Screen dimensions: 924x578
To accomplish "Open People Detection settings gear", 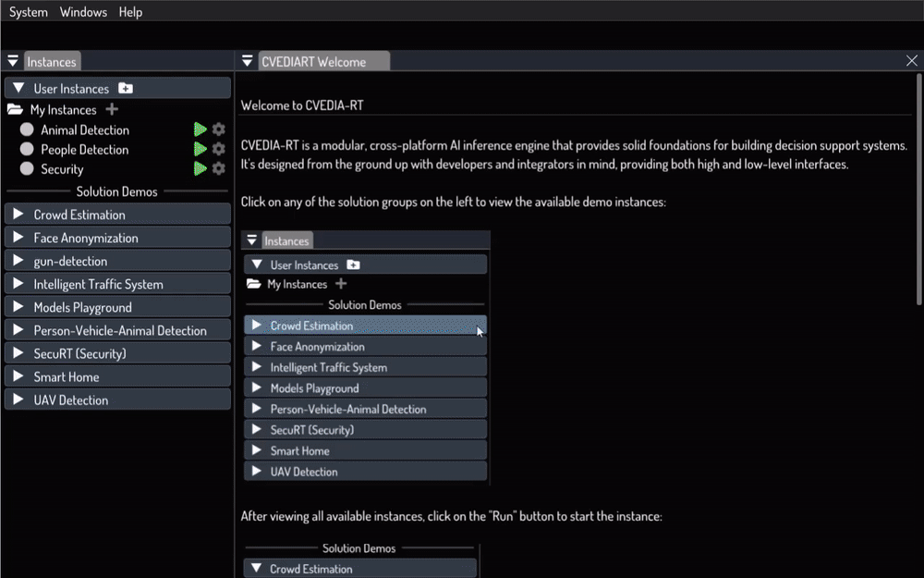I will tap(219, 149).
